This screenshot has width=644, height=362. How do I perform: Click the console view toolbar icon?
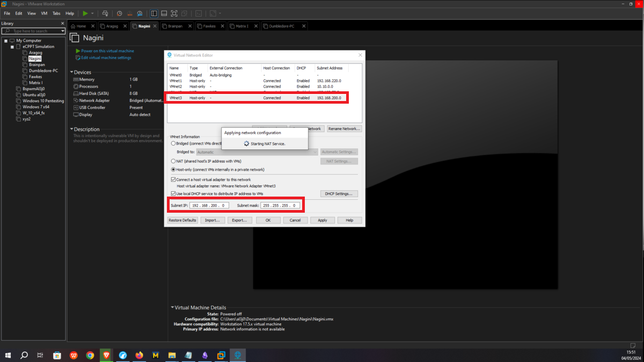[199, 13]
